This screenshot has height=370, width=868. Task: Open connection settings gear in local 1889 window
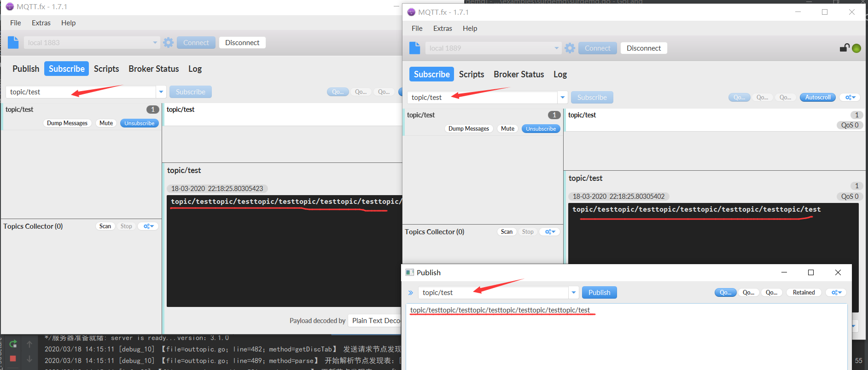coord(570,48)
